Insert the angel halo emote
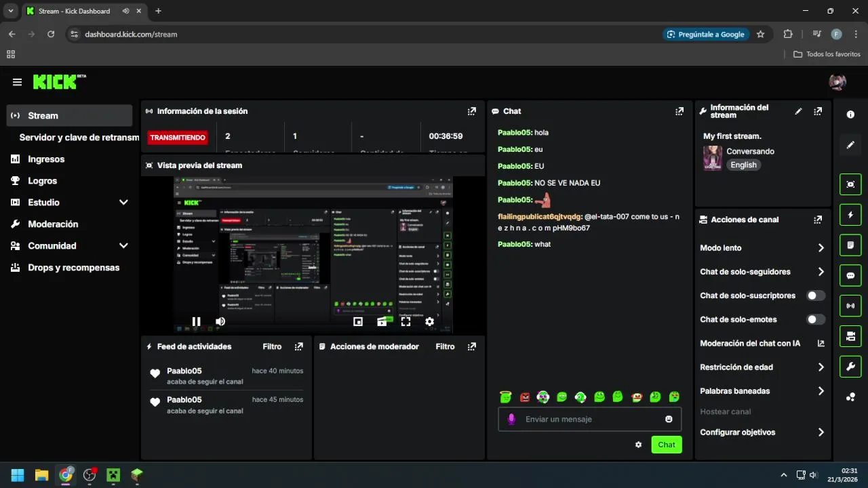 click(505, 396)
